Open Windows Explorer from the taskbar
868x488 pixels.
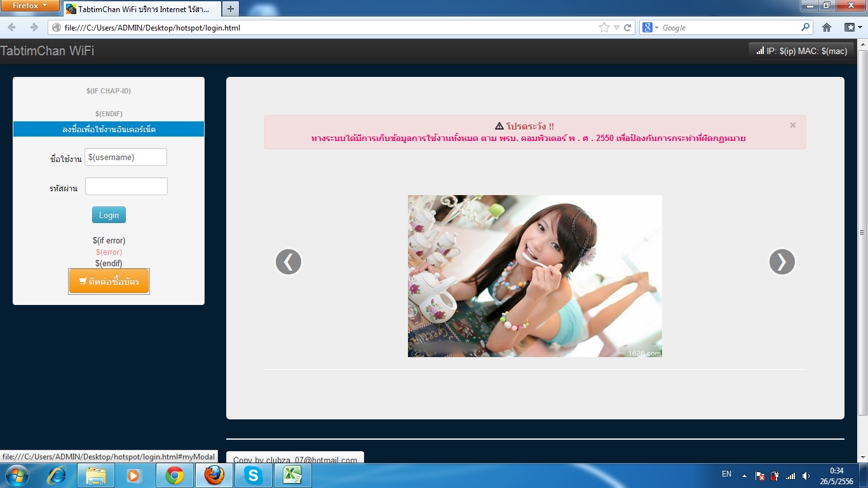96,475
